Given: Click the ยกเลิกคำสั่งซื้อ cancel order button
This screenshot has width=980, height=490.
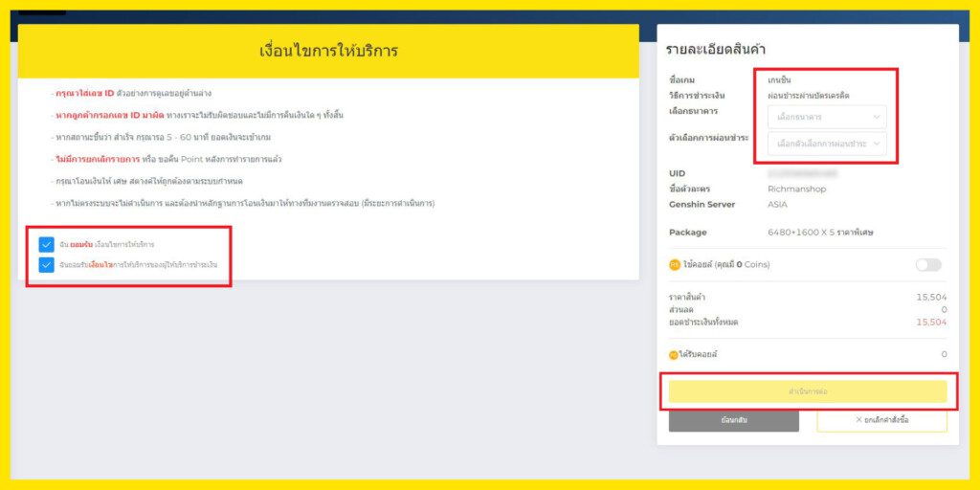Looking at the screenshot, I should coord(881,420).
